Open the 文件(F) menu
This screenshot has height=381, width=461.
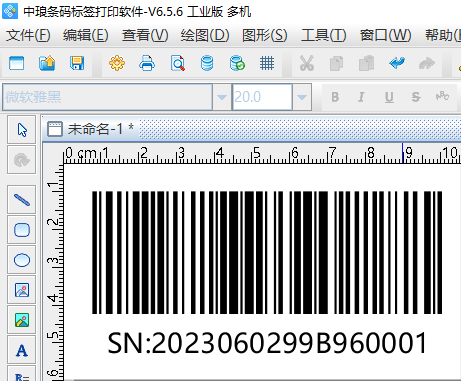28,35
